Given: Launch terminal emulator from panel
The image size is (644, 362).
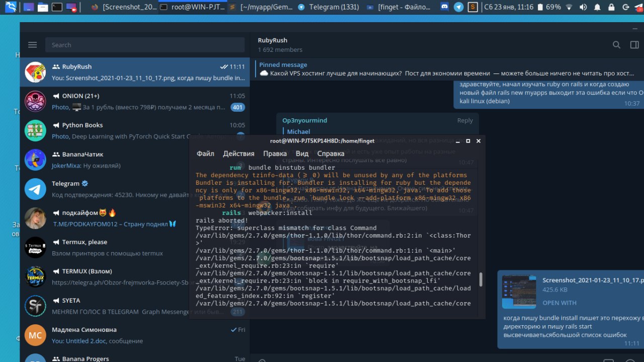Looking at the screenshot, I should click(57, 7).
